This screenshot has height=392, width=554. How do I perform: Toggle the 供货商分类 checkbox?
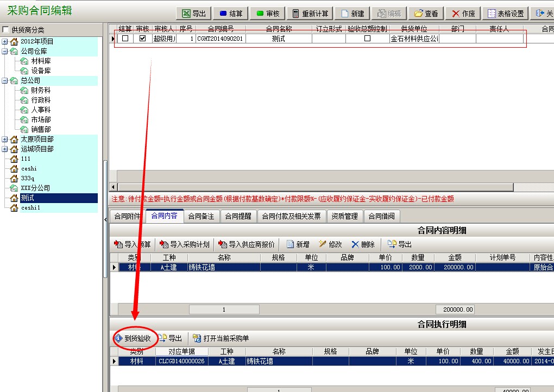click(x=6, y=30)
